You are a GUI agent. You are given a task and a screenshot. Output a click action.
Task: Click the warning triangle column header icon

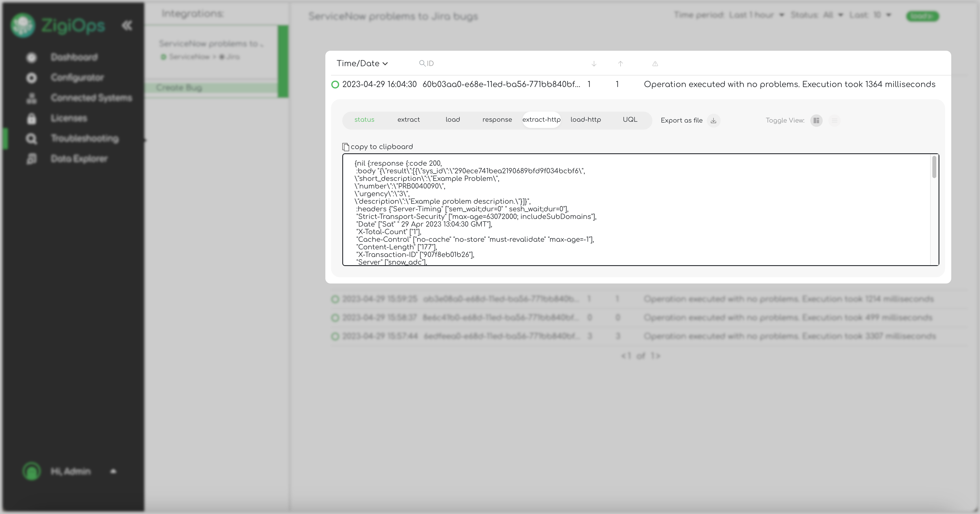pos(655,64)
